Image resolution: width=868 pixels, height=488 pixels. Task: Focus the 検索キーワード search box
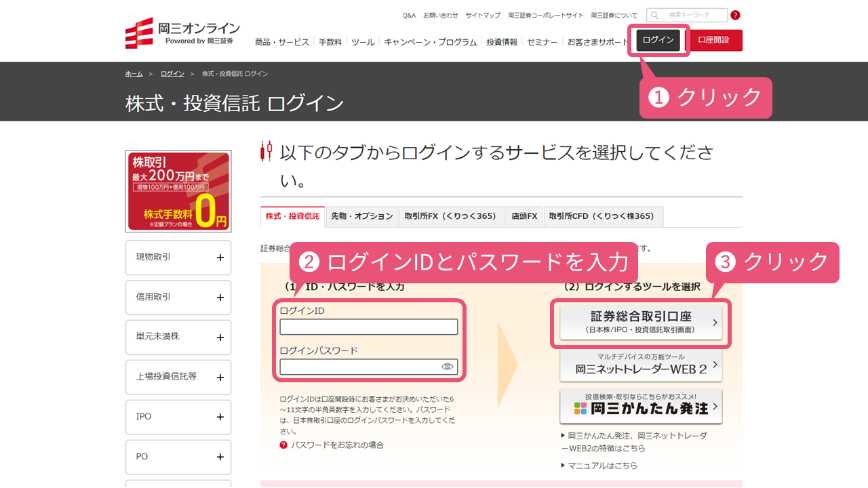(x=688, y=15)
